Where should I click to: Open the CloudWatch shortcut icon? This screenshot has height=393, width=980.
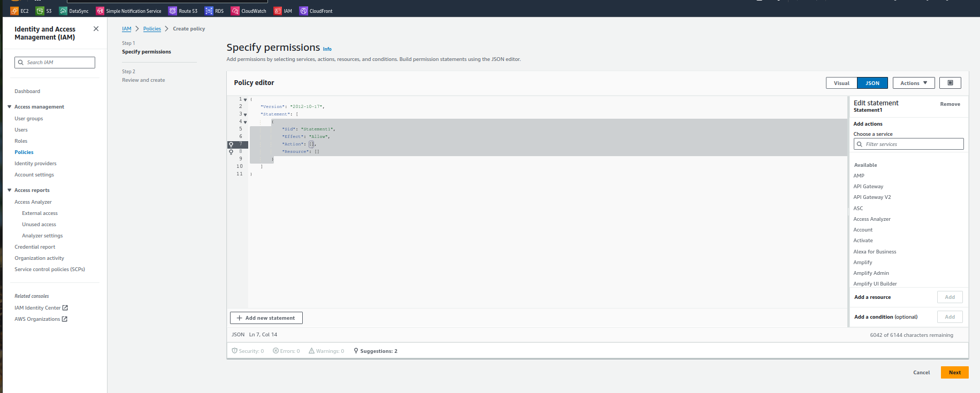tap(235, 11)
